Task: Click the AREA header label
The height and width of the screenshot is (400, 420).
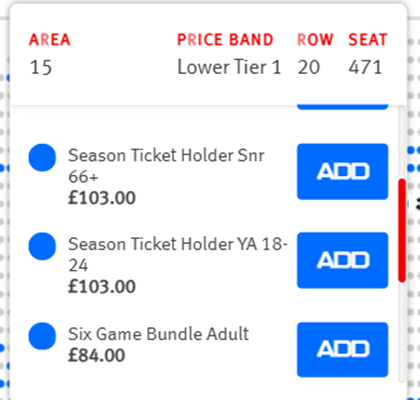Action: click(x=50, y=40)
